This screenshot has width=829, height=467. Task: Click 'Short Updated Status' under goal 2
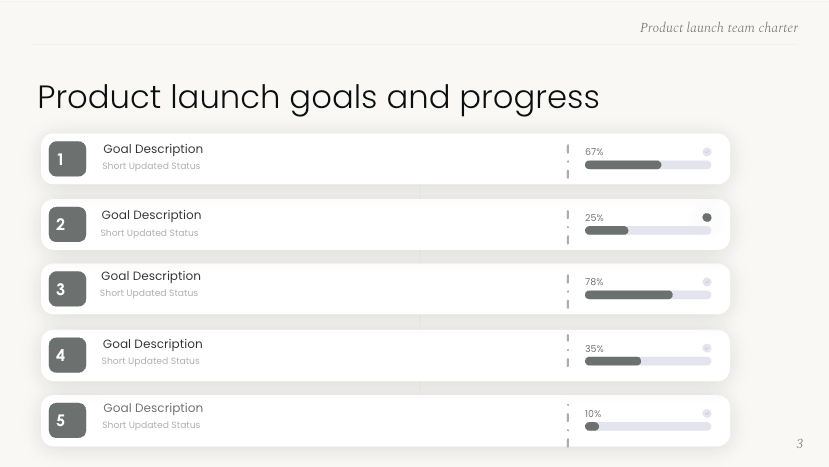tap(149, 233)
